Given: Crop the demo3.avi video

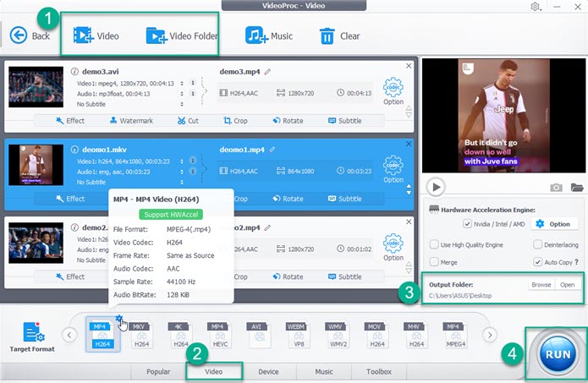Looking at the screenshot, I should tap(235, 121).
